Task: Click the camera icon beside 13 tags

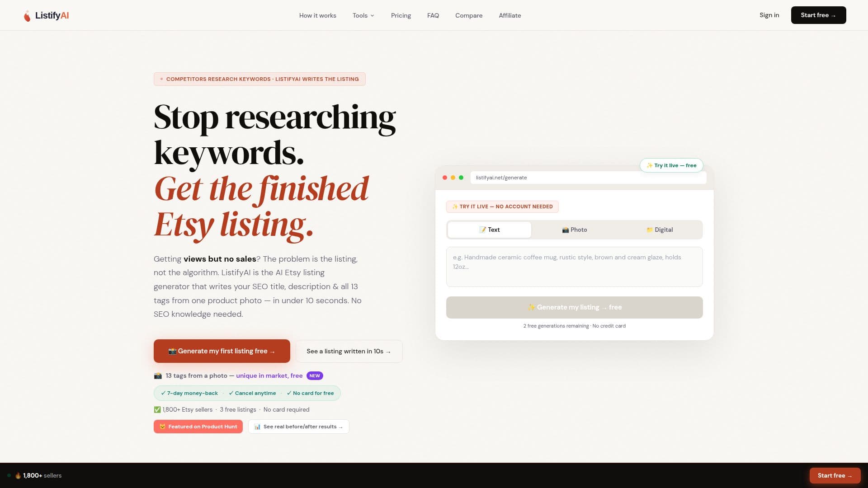Action: (x=158, y=375)
